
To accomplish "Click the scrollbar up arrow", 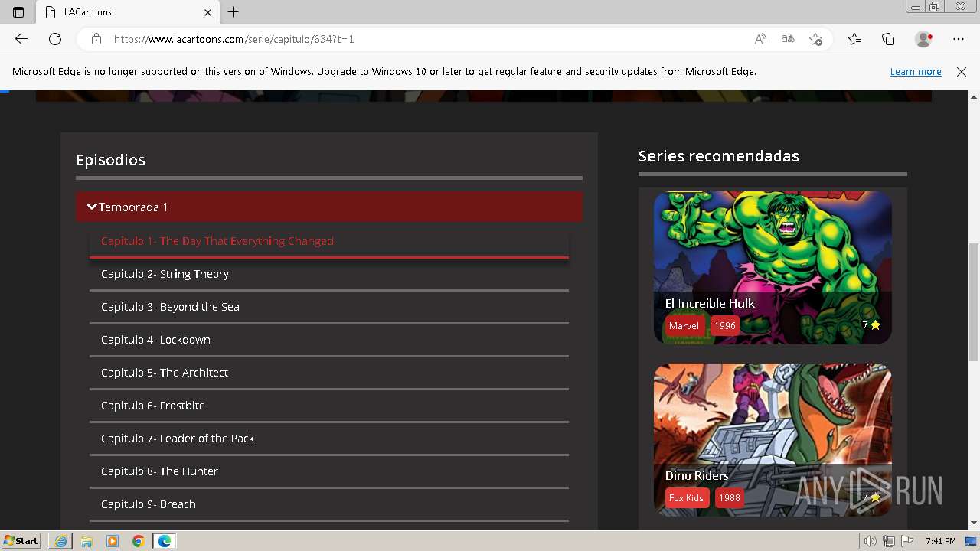I will click(x=974, y=97).
